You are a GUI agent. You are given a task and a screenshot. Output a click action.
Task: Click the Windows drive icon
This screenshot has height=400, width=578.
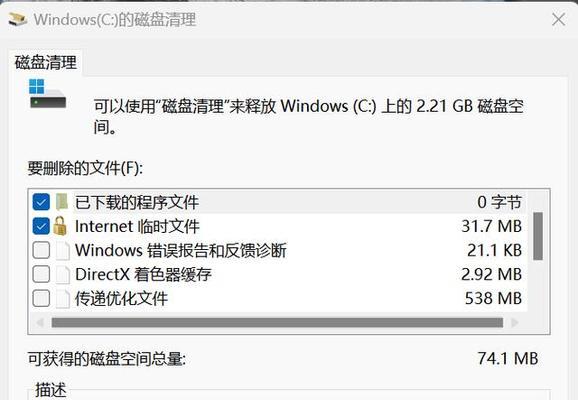(48, 94)
